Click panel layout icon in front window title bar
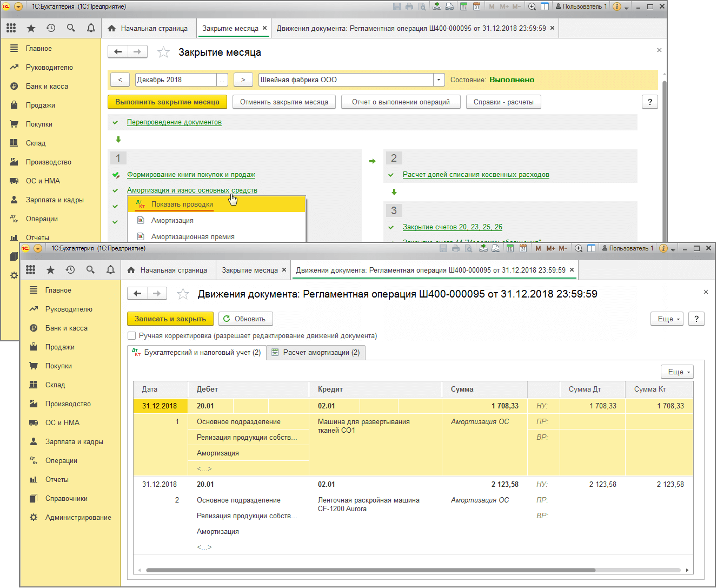Viewport: 717px width, 588px height. click(x=591, y=248)
